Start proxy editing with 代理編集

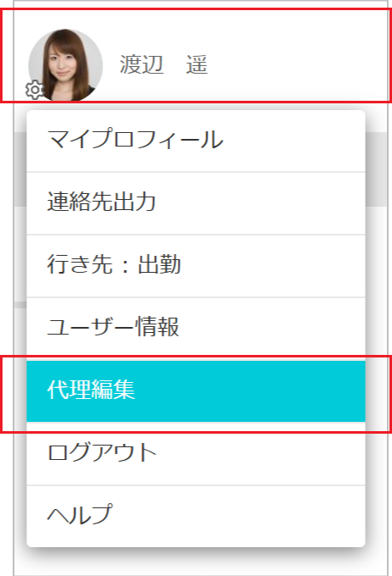click(196, 391)
